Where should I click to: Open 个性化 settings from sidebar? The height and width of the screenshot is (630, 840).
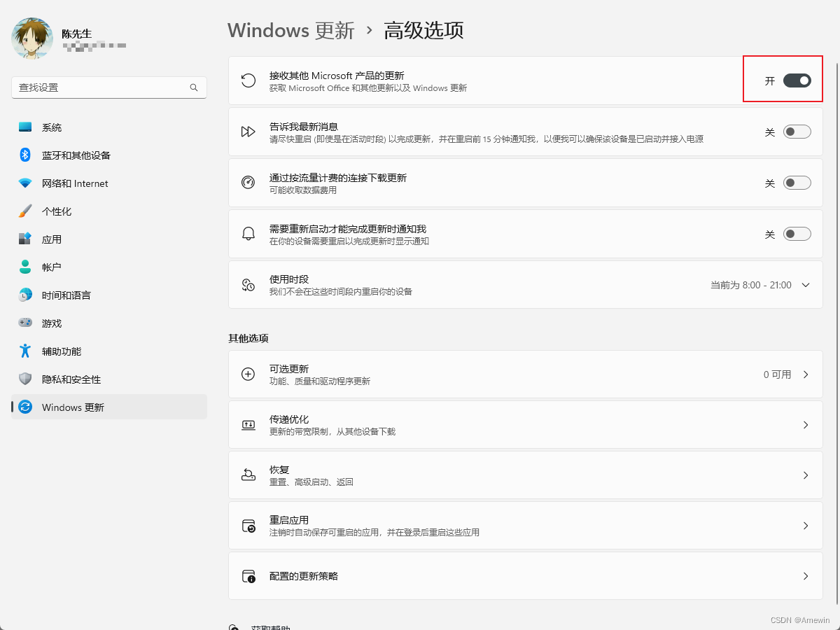(x=25, y=211)
